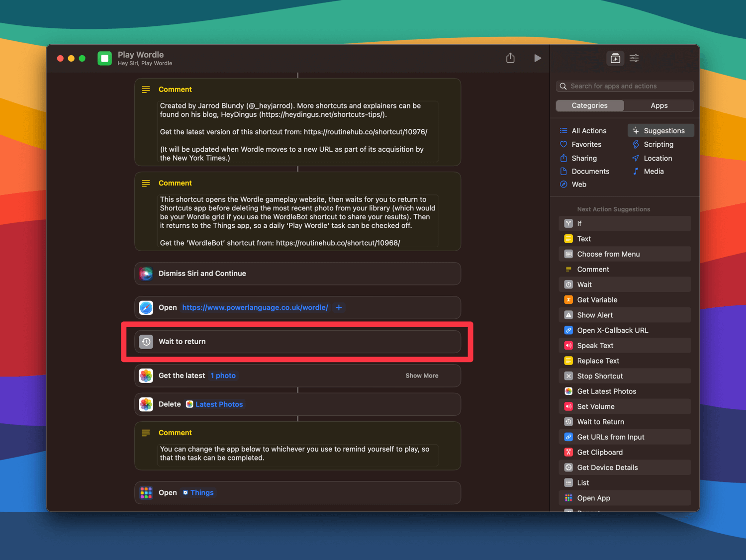
Task: Select Scripting category
Action: click(658, 144)
